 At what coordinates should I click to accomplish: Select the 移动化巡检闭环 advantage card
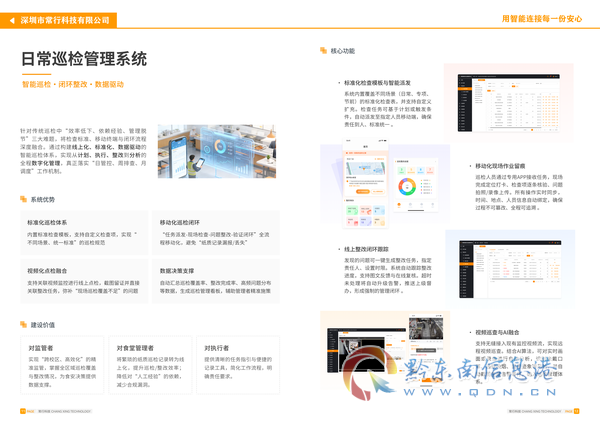[216, 232]
